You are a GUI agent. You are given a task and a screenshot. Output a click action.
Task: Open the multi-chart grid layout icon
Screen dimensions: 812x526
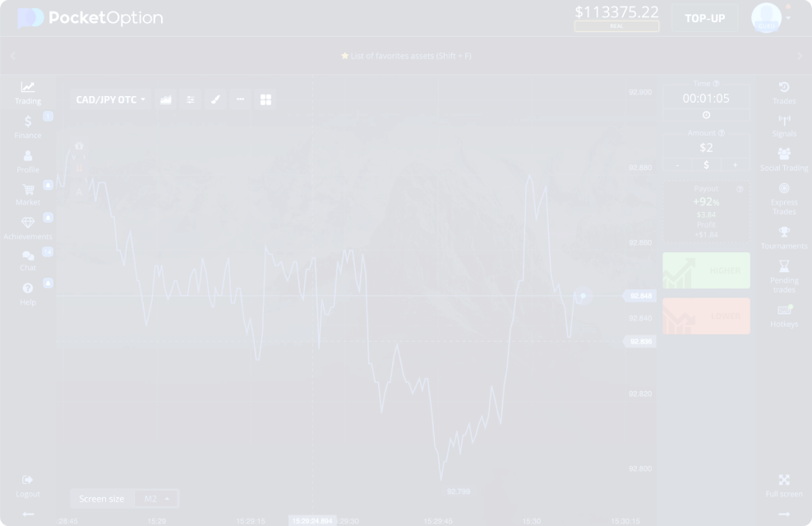pos(265,99)
